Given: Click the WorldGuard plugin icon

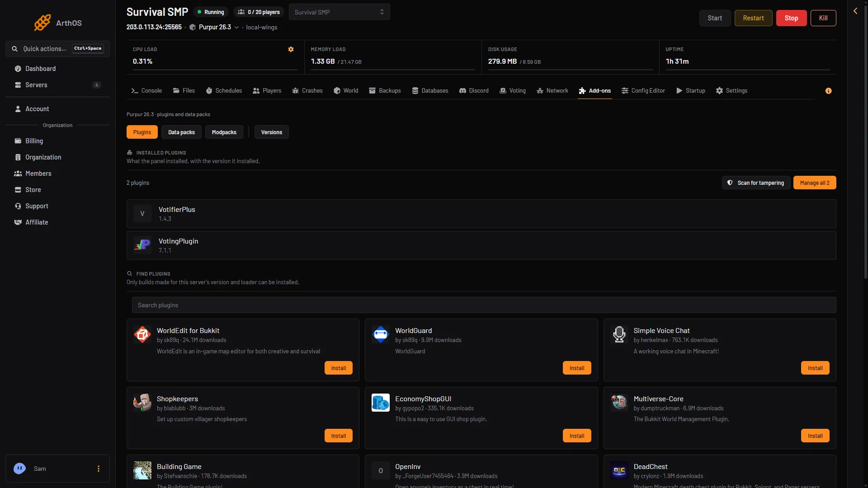Looking at the screenshot, I should (x=381, y=335).
